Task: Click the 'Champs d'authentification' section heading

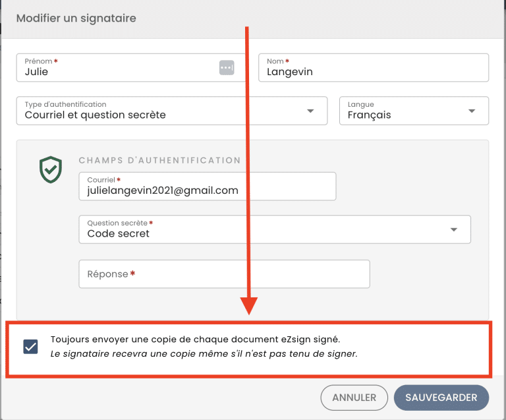Action: pos(159,160)
